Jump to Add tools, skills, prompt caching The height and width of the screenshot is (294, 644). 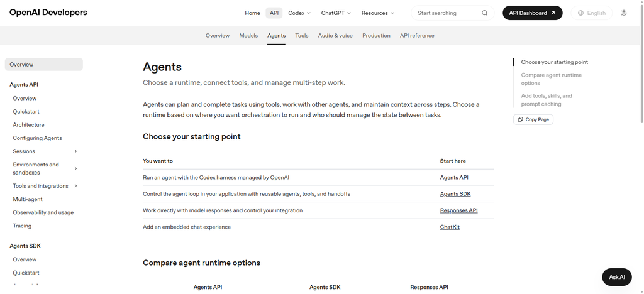[x=547, y=100]
